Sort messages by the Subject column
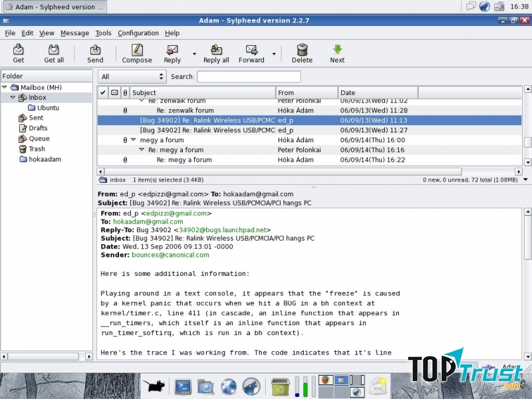Viewport: 532px width, 399px height. (x=203, y=92)
